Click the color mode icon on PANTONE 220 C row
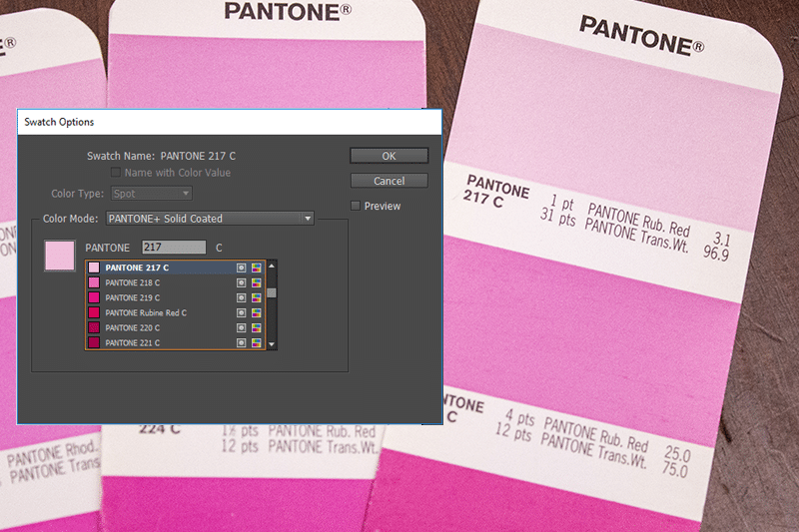Image resolution: width=799 pixels, height=532 pixels. [256, 327]
